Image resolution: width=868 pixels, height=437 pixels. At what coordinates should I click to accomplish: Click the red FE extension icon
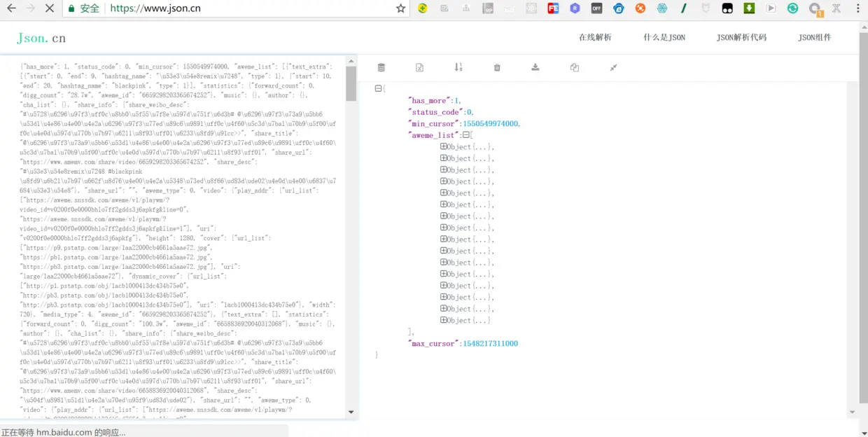553,8
